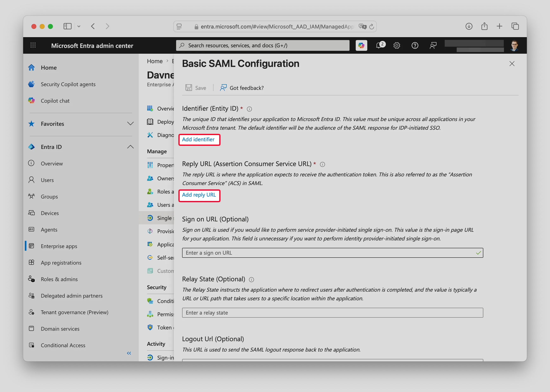Open Users under Entra ID
This screenshot has height=392, width=550.
pos(47,180)
